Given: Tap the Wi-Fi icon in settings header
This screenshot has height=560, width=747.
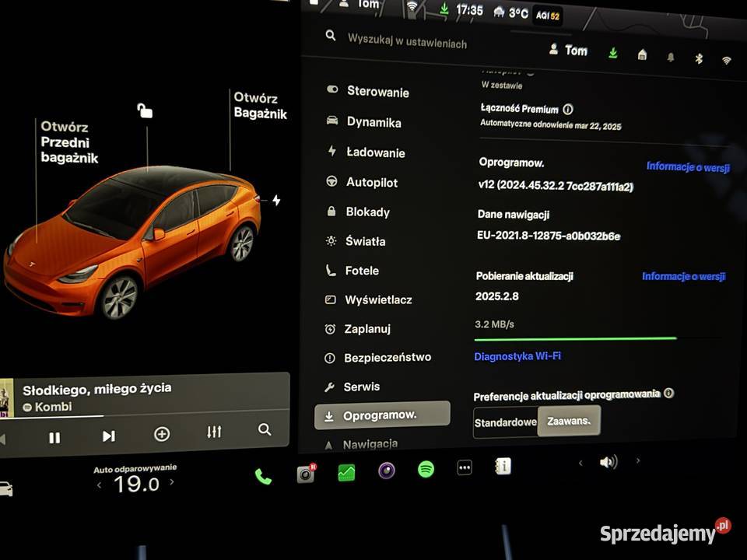Looking at the screenshot, I should 727,61.
